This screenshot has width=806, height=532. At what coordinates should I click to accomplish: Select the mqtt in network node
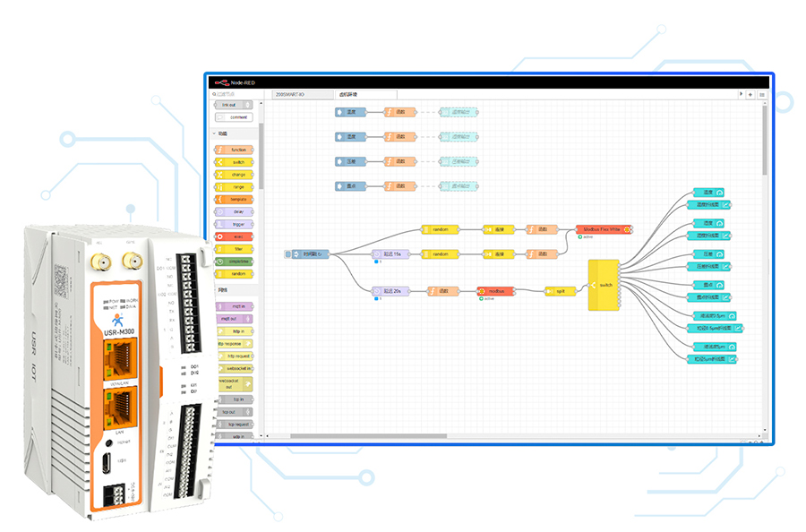point(234,306)
